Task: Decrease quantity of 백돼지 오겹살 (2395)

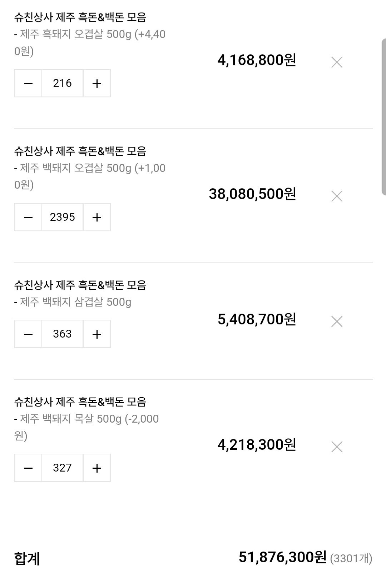Action: point(28,217)
